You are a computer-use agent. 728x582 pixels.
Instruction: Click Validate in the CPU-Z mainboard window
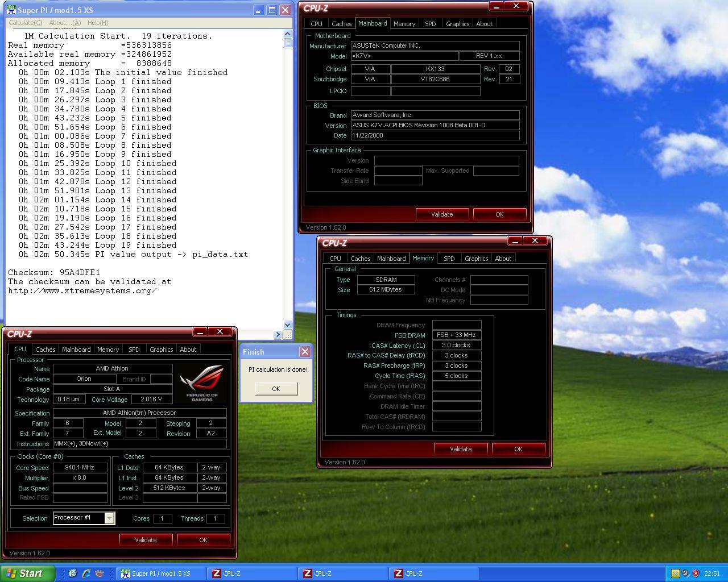tap(442, 214)
